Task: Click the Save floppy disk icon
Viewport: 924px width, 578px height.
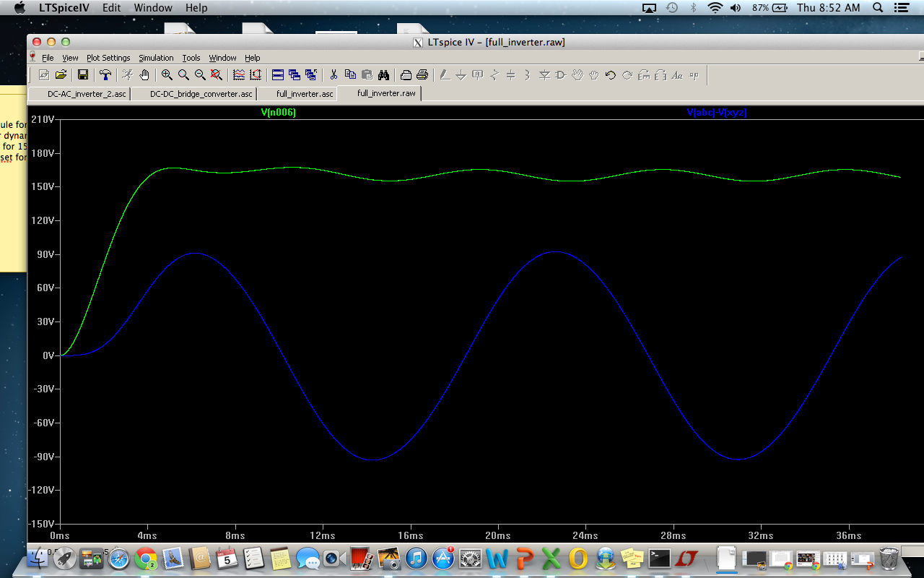Action: pos(83,74)
